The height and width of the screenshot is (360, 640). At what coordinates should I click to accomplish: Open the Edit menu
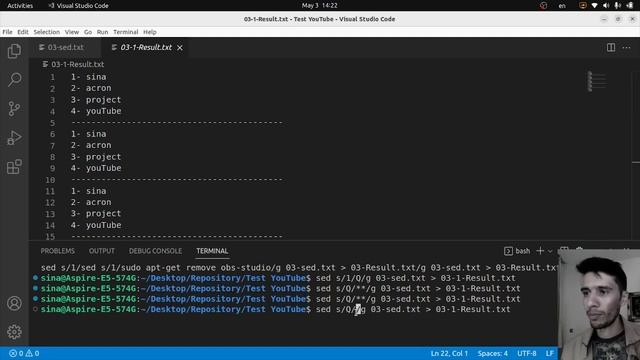(23, 32)
